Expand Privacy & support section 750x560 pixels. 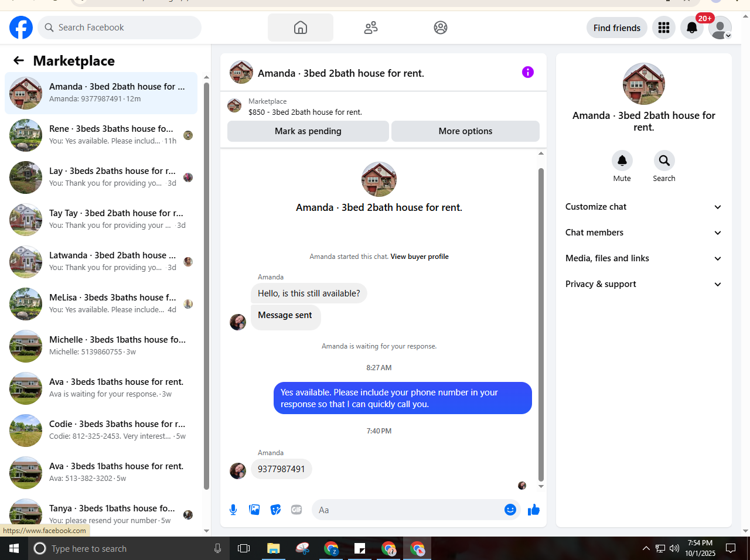click(643, 284)
